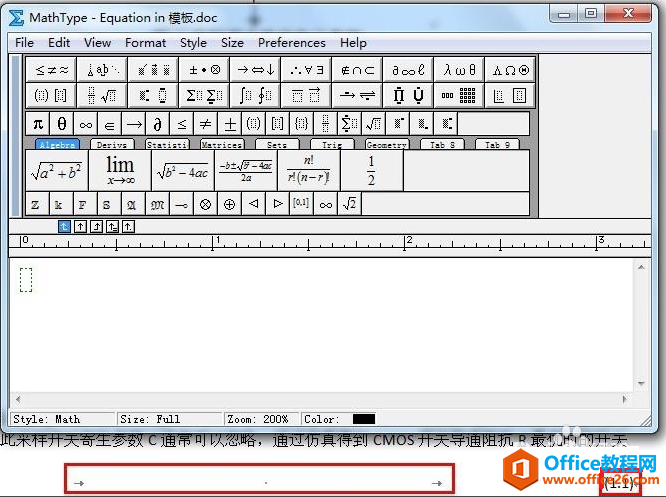Open the operator symbols palette (±•⊗)
Viewport: 666px width, 497px height.
pos(204,70)
